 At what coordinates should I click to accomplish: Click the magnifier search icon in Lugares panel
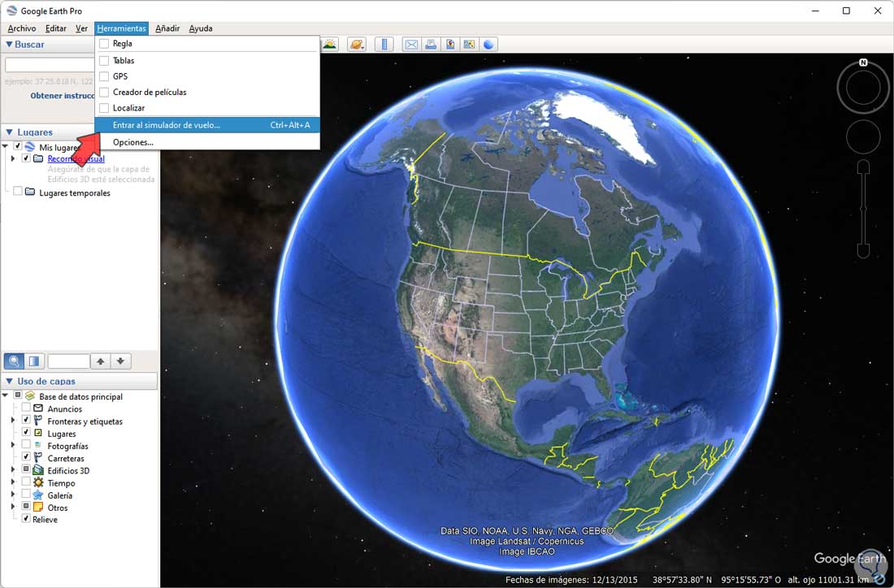click(x=14, y=361)
